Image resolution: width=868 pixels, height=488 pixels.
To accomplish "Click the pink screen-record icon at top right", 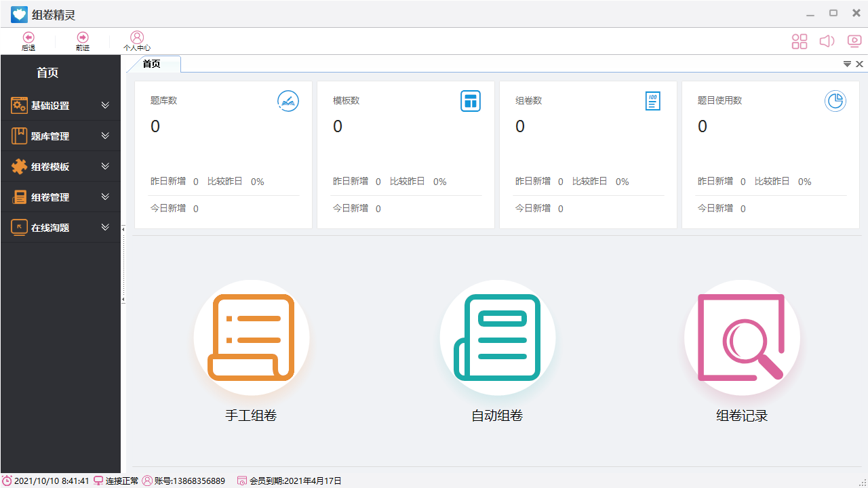I will (x=854, y=41).
